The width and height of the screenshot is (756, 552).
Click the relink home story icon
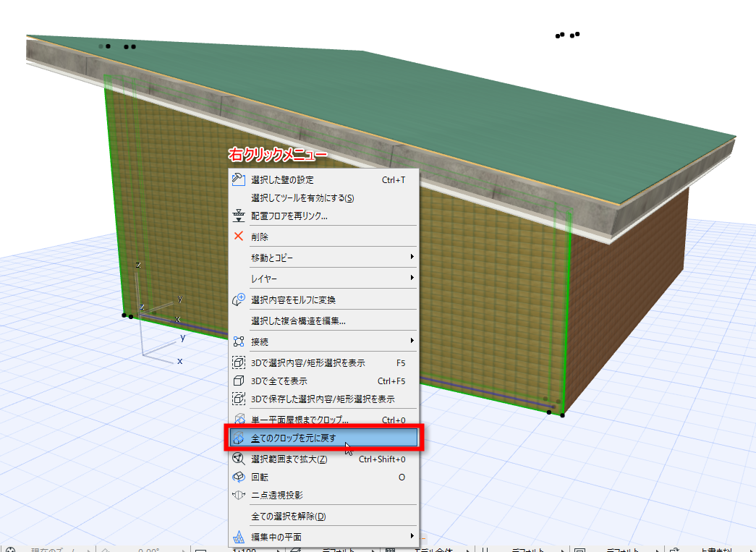point(238,216)
